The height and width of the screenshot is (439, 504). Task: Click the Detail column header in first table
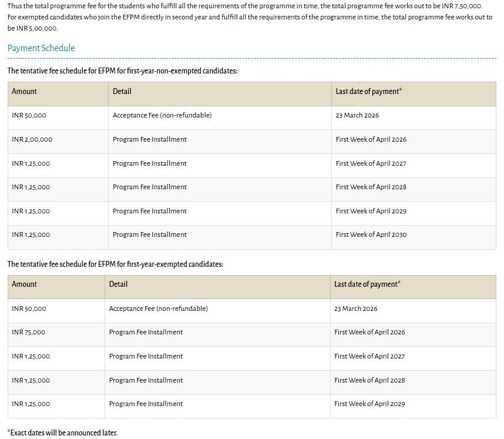[x=122, y=92]
